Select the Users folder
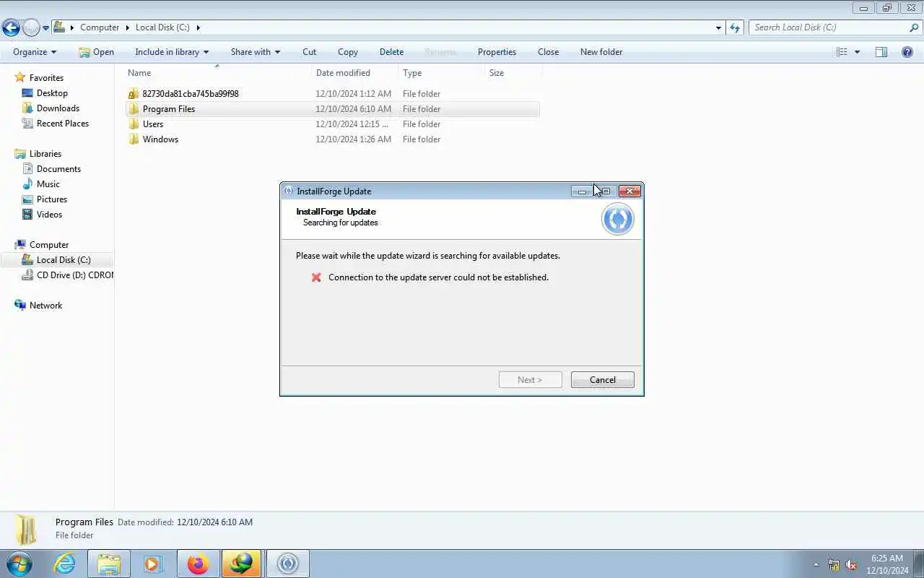This screenshot has width=924, height=578. tap(152, 124)
